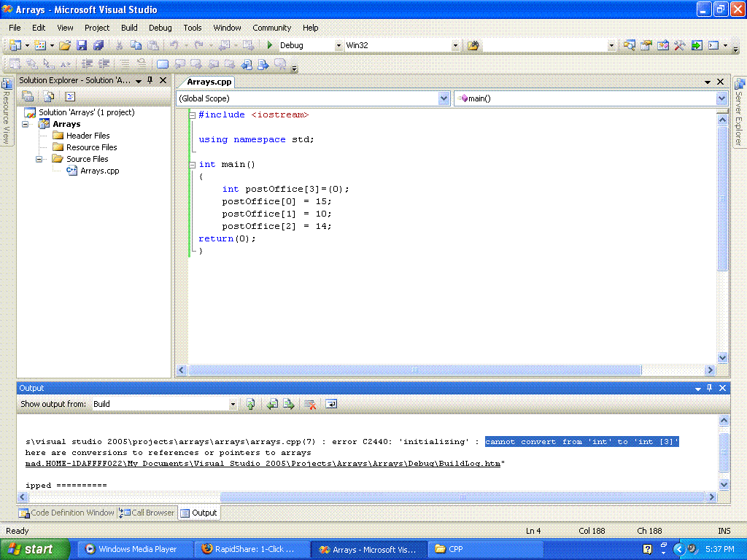The width and height of the screenshot is (747, 560).
Task: Open the Debug menu
Action: coord(160,28)
